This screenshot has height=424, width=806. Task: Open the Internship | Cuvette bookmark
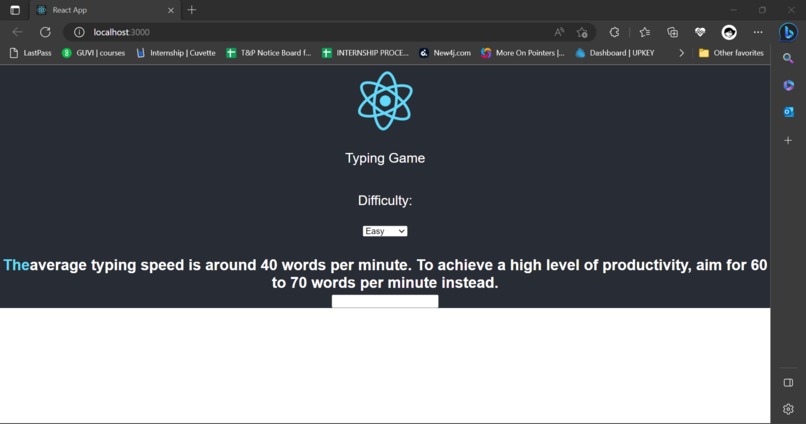tap(176, 53)
